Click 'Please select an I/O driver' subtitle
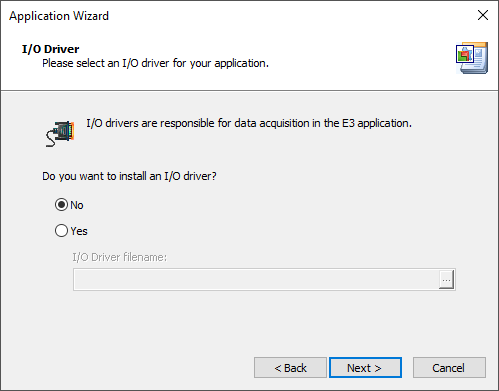Image resolution: width=499 pixels, height=391 pixels. (x=155, y=63)
